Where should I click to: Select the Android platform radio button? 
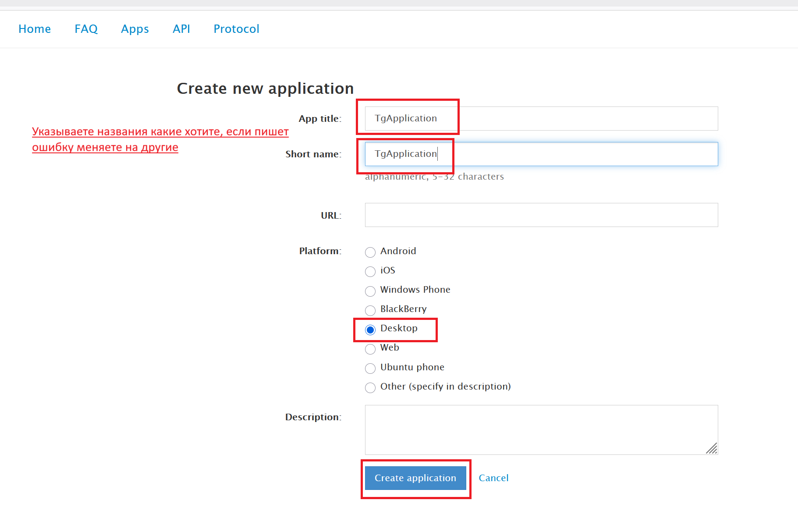click(x=370, y=252)
